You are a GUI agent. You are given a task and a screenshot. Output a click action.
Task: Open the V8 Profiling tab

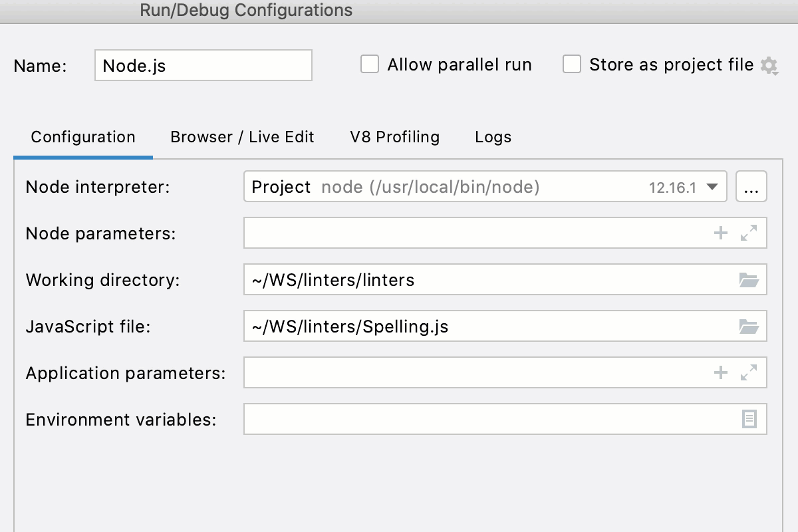click(394, 137)
